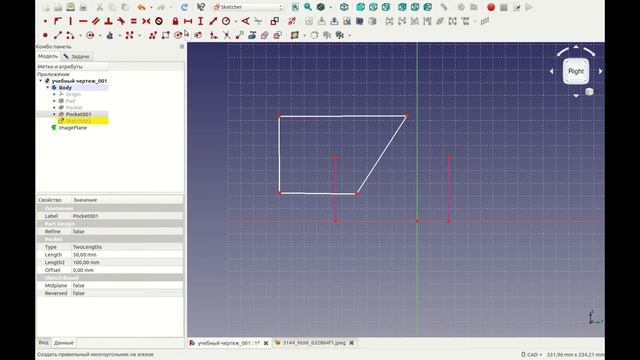
Task: Apply the horizontal constraint
Action: click(83, 21)
